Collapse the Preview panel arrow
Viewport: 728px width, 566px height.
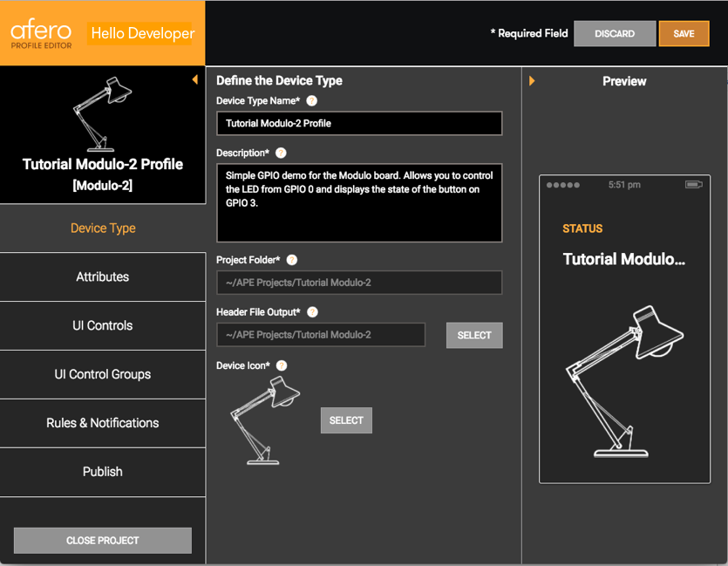click(532, 81)
